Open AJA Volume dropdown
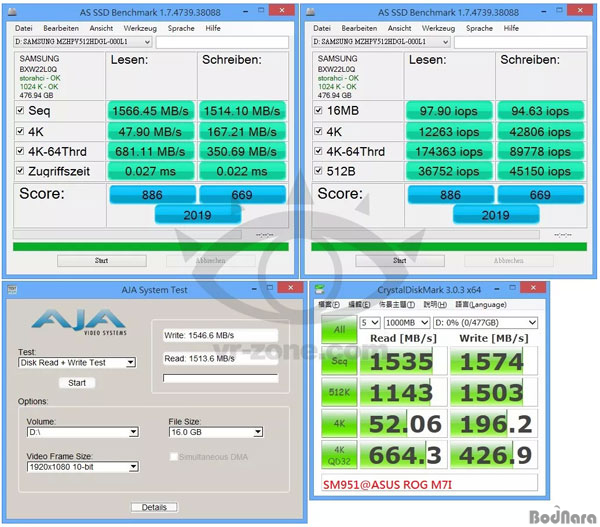Viewport: 600px width, 527px height. click(x=83, y=432)
